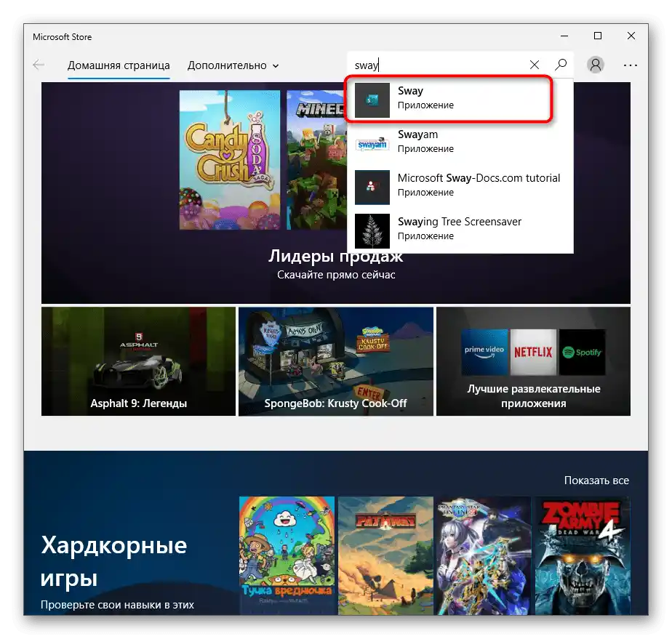The height and width of the screenshot is (639, 672).
Task: Go back using the back arrow
Action: coord(39,65)
